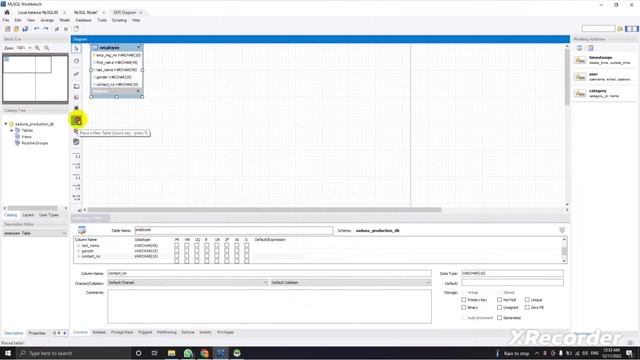Undo the last action

(37, 29)
